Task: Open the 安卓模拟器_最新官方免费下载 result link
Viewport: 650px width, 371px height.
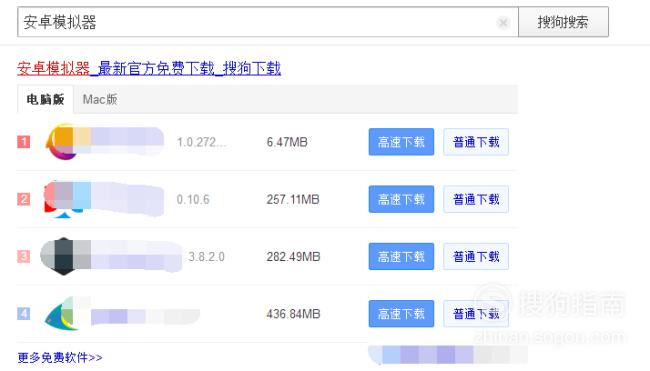Action: (149, 68)
